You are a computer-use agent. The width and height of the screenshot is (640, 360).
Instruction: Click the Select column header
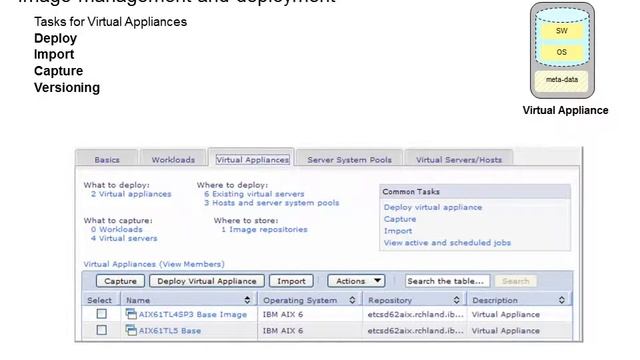click(x=99, y=300)
